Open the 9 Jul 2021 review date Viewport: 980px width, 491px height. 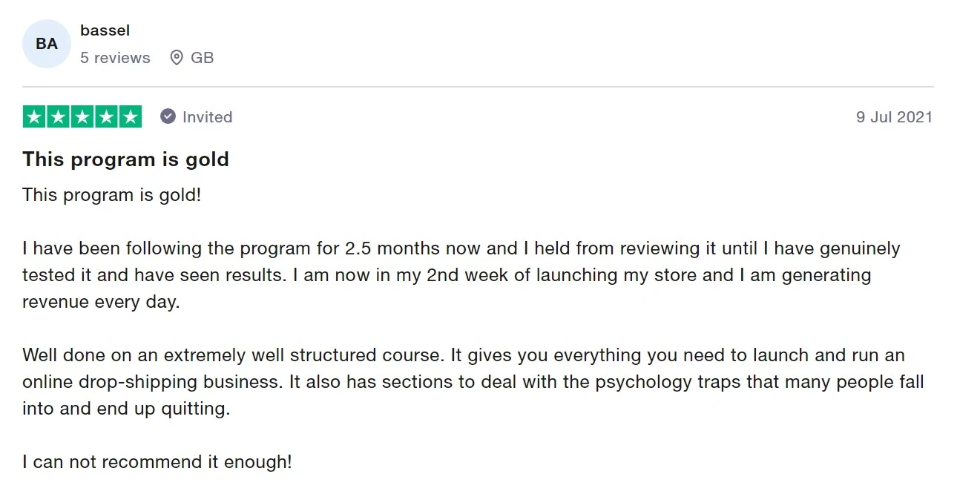click(x=894, y=116)
